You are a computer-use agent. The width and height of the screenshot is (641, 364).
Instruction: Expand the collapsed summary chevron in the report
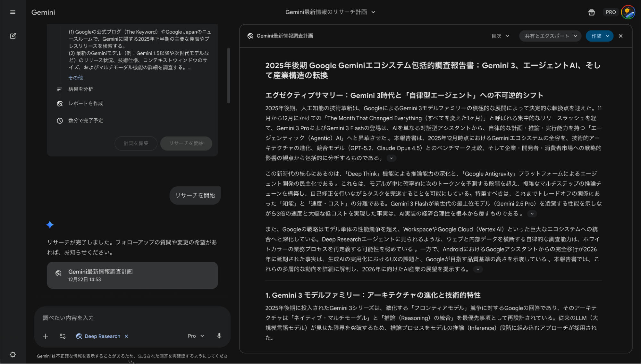(391, 158)
